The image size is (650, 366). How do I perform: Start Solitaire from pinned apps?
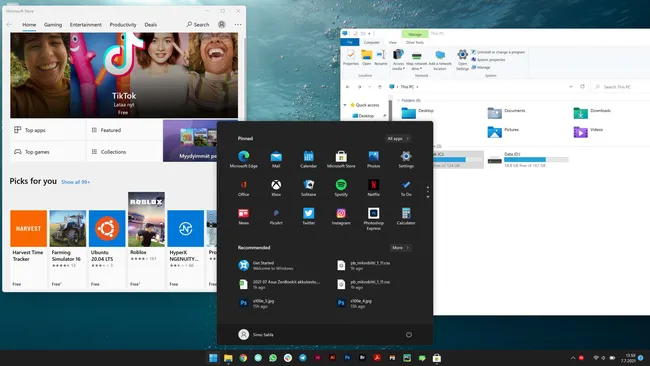pos(308,188)
